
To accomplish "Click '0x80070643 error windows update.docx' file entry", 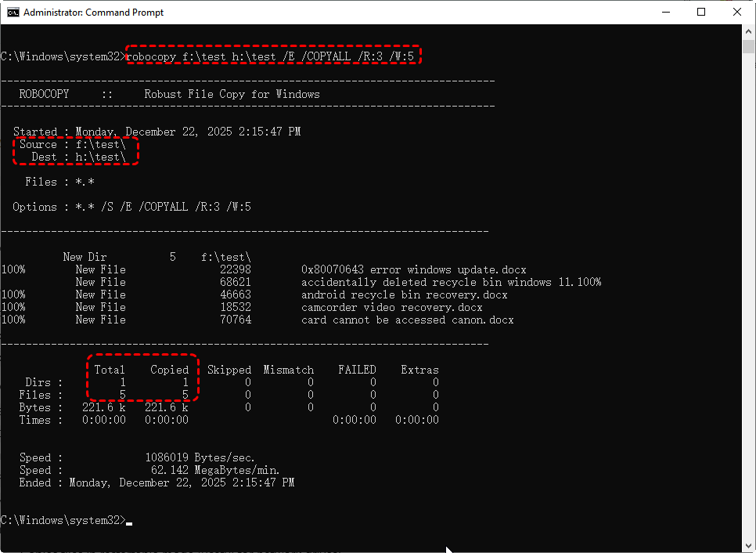I will click(x=413, y=269).
